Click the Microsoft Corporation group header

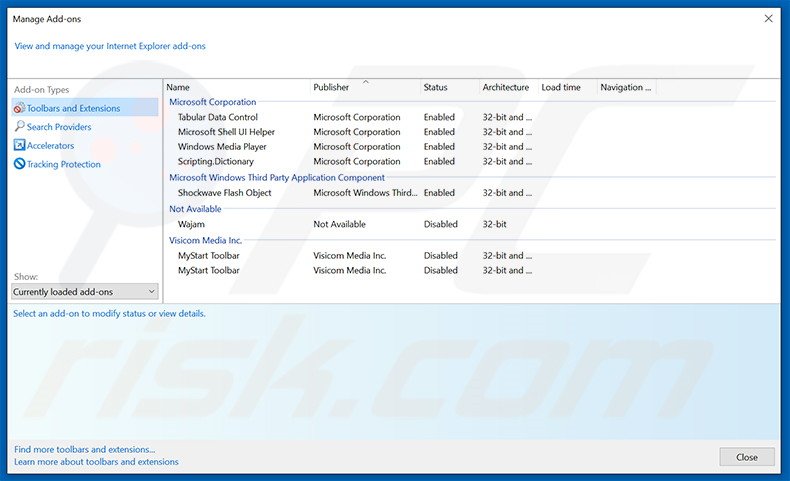[x=213, y=102]
